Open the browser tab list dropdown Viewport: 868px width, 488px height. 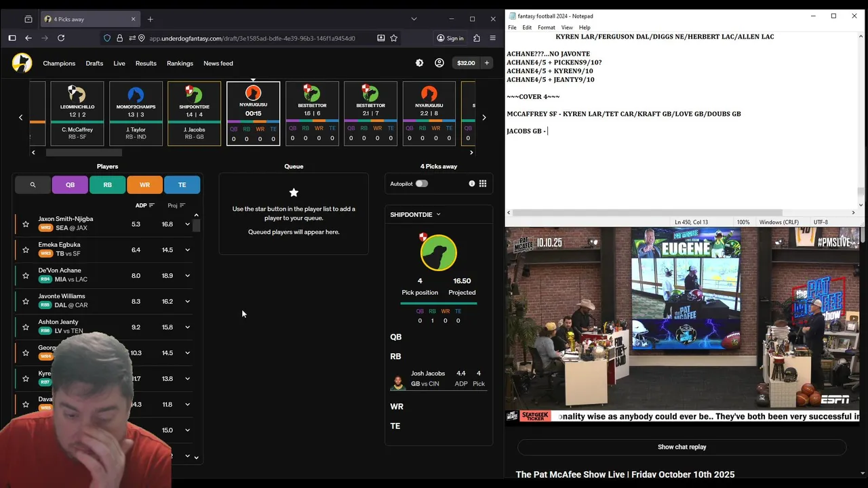[x=414, y=19]
